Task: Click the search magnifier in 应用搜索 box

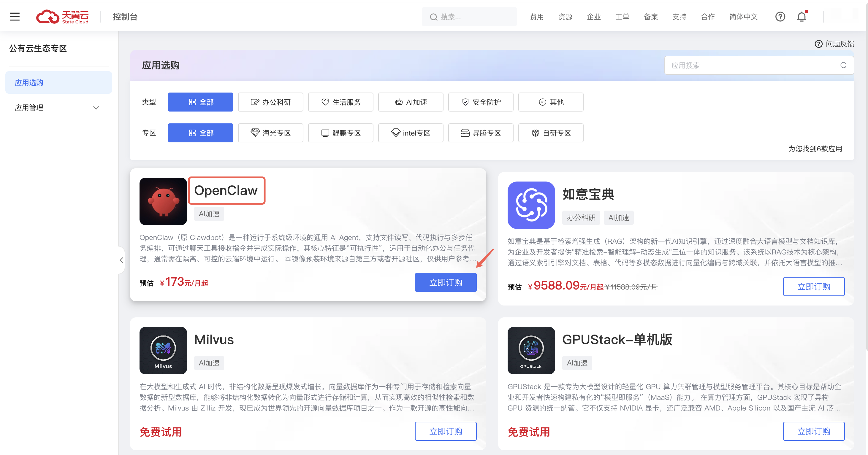Action: point(843,65)
